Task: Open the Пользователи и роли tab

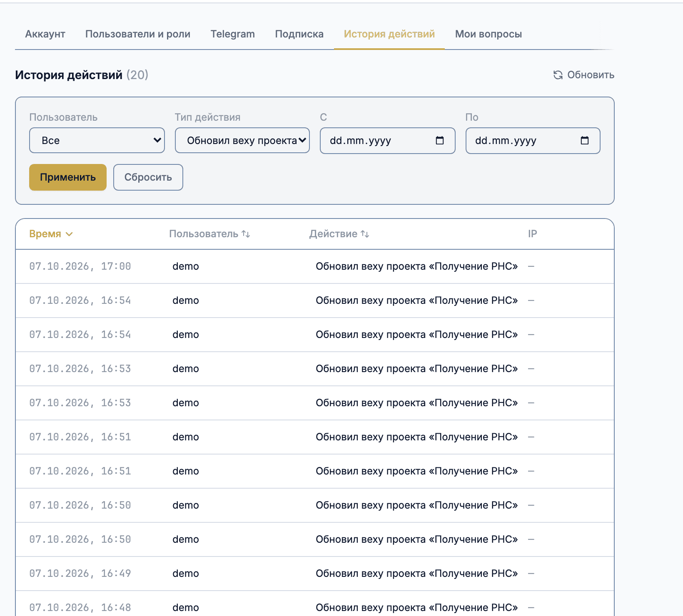Action: (x=138, y=34)
